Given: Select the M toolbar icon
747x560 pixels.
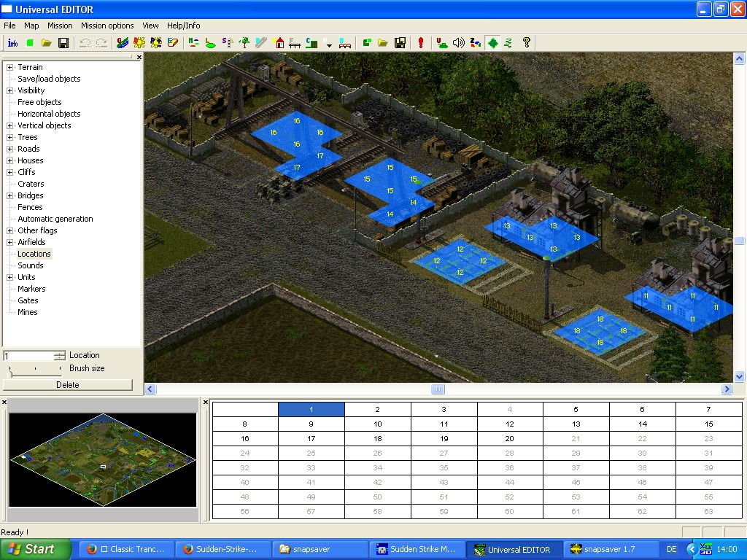Looking at the screenshot, I should click(x=193, y=43).
